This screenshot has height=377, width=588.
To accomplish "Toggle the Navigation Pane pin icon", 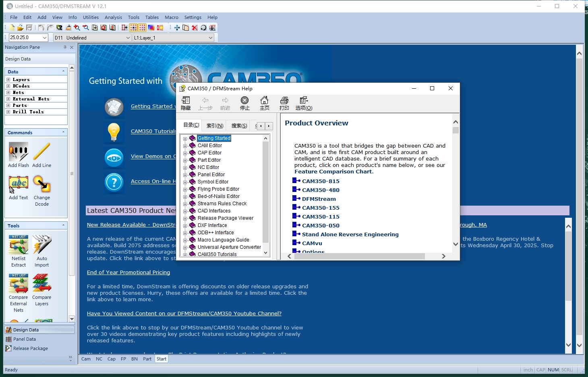I will tap(65, 47).
